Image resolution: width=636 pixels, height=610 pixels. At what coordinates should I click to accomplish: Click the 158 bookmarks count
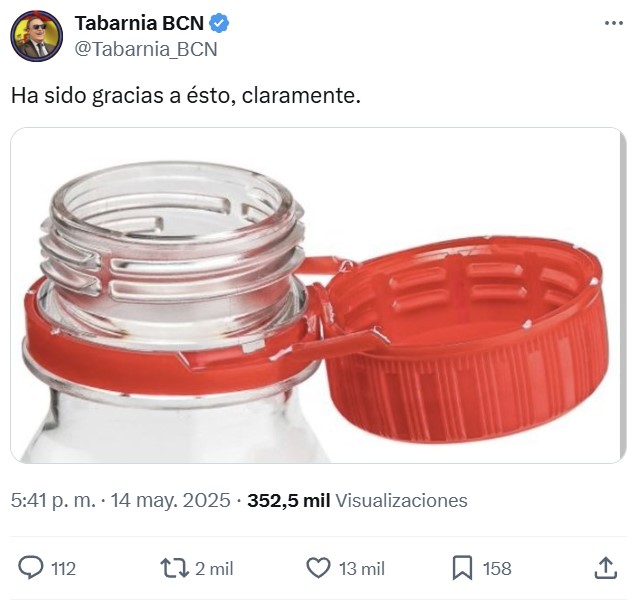click(497, 569)
